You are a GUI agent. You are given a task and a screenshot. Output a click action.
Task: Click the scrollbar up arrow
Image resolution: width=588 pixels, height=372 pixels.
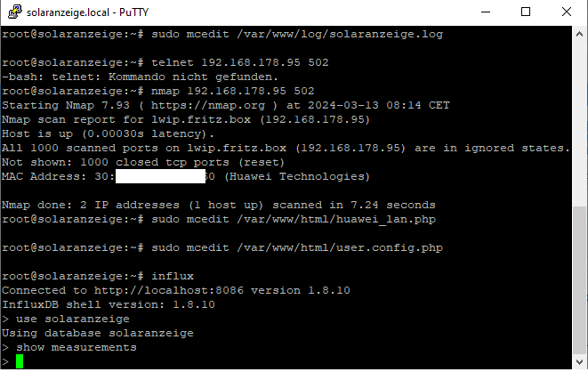click(x=580, y=35)
